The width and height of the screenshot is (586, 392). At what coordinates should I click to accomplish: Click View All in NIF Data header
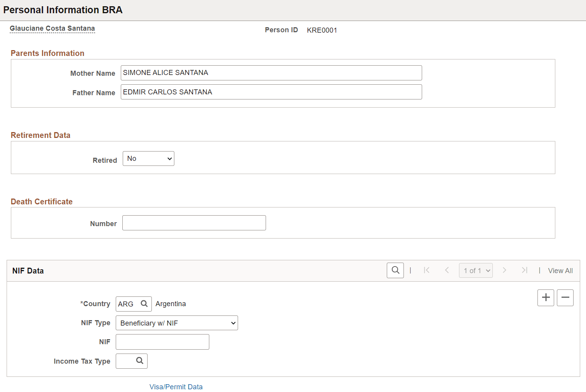click(x=560, y=270)
